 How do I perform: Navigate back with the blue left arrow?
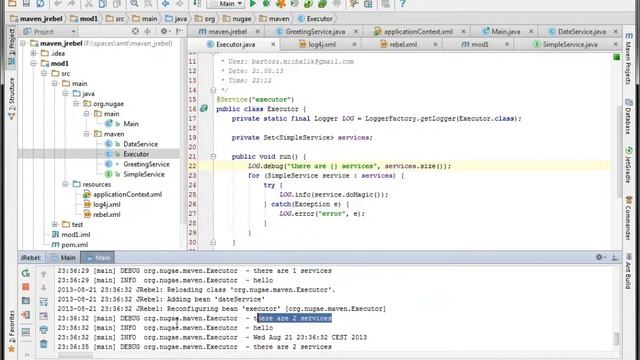(x=165, y=4)
